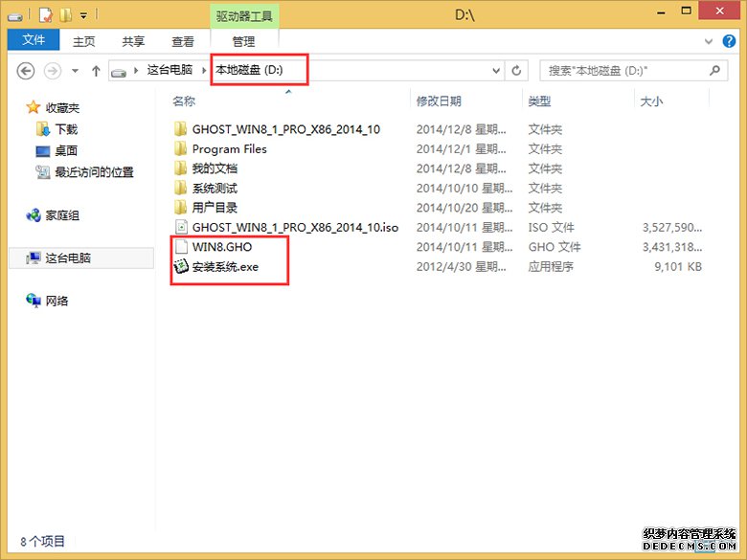The image size is (747, 560).
Task: Select 网络 in the navigation pane
Action: [x=57, y=301]
